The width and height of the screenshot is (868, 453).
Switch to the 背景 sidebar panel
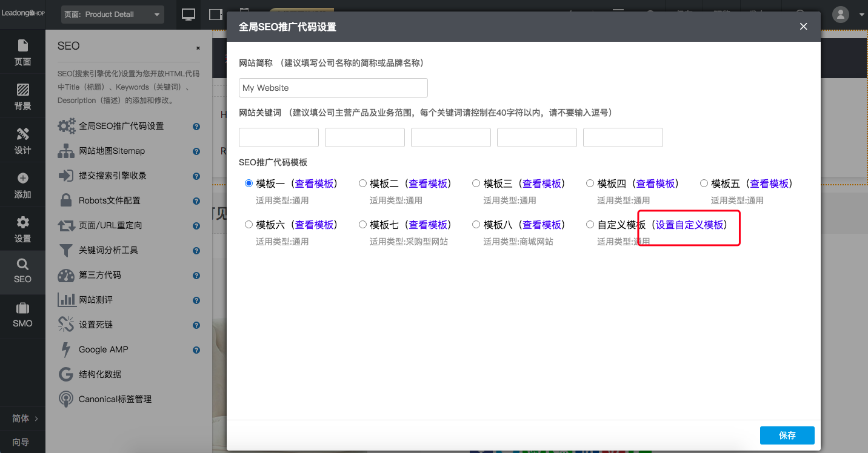[22, 97]
